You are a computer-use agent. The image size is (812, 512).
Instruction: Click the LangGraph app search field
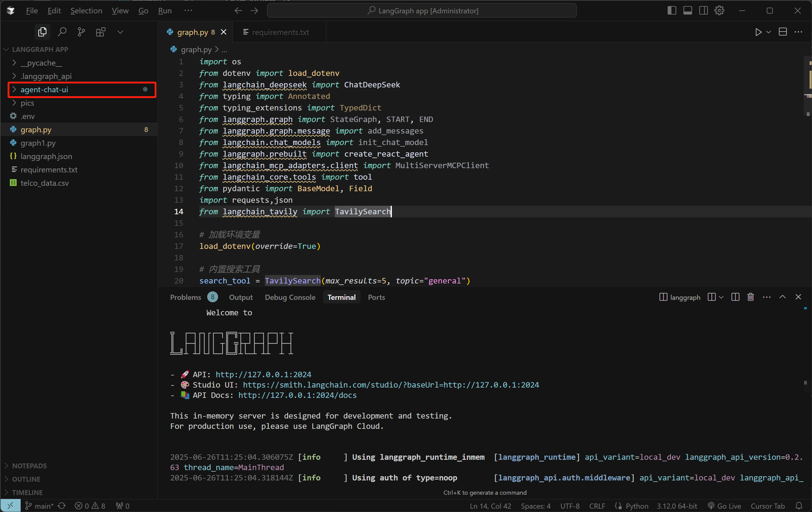(x=422, y=10)
